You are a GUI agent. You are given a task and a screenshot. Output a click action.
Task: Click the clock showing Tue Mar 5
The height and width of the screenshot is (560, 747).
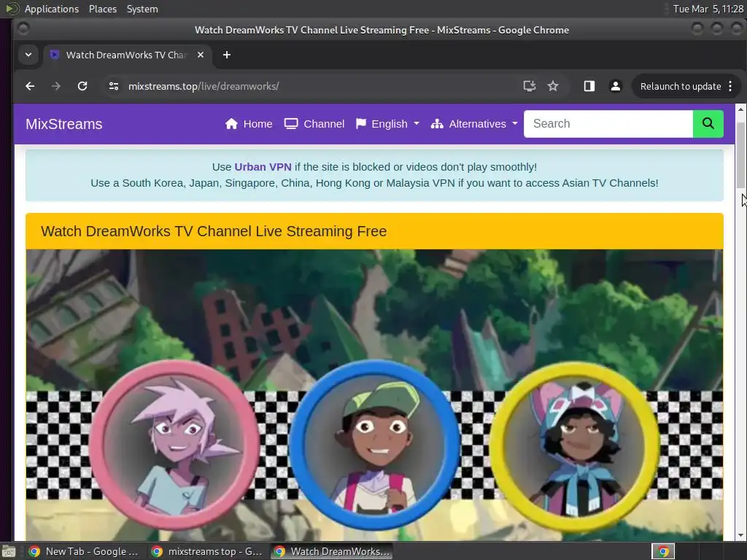[x=708, y=9]
